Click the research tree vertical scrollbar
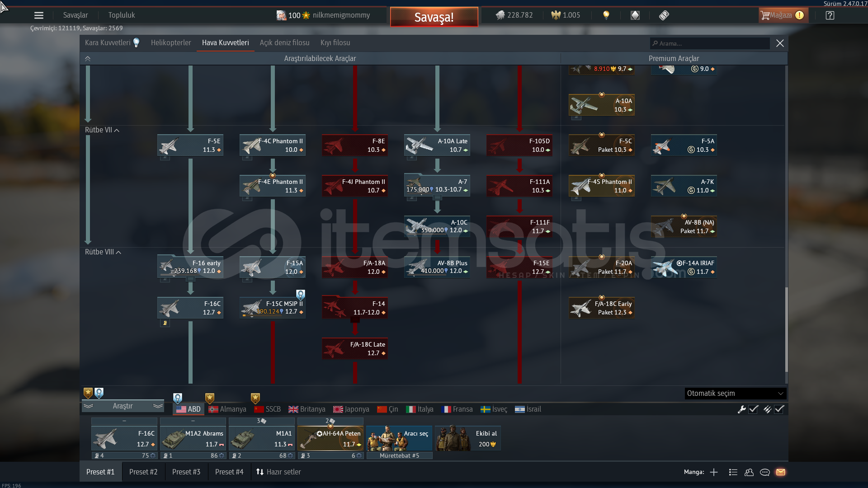Image resolution: width=868 pixels, height=488 pixels. coord(786,330)
